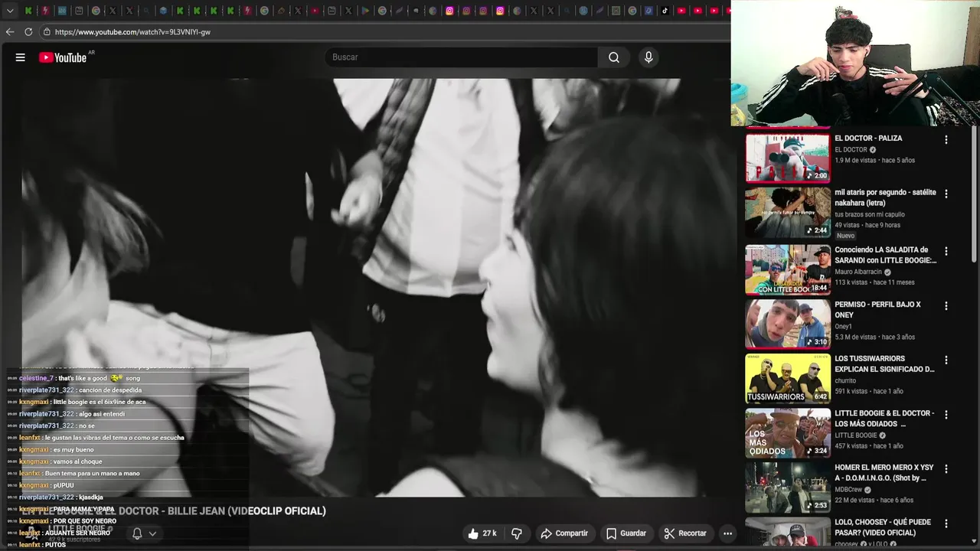Click the notification bell icon
This screenshot has width=980, height=551.
137,533
